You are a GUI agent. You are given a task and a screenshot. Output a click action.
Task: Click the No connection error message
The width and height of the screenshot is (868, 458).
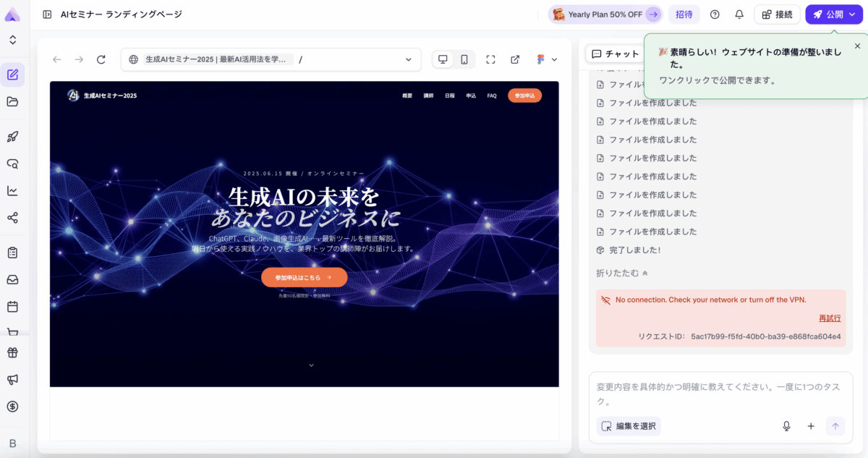710,300
